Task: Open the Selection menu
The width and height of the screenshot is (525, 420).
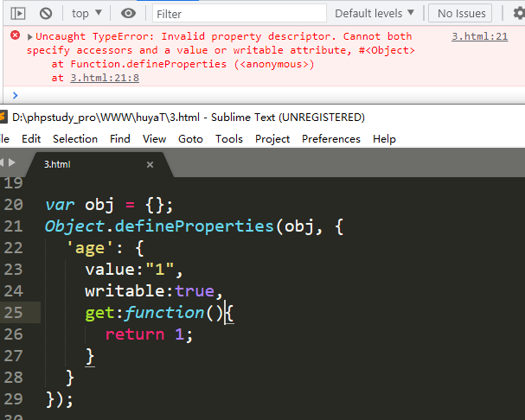Action: tap(75, 138)
